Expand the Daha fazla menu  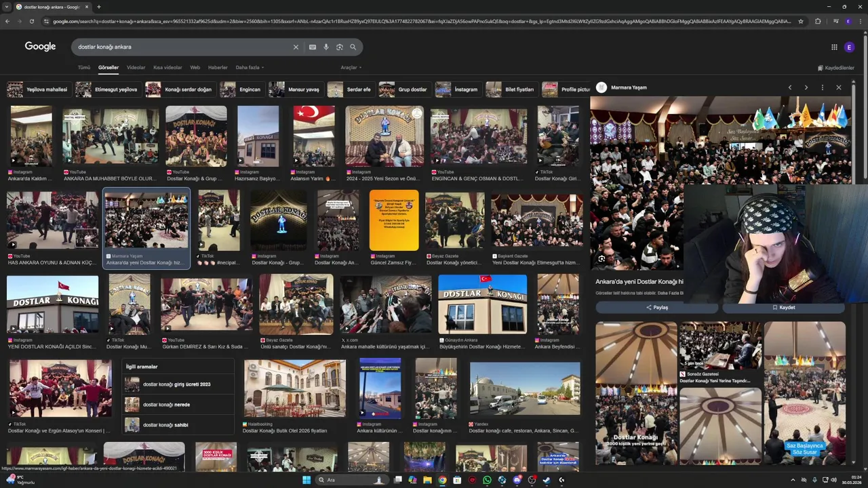(250, 67)
